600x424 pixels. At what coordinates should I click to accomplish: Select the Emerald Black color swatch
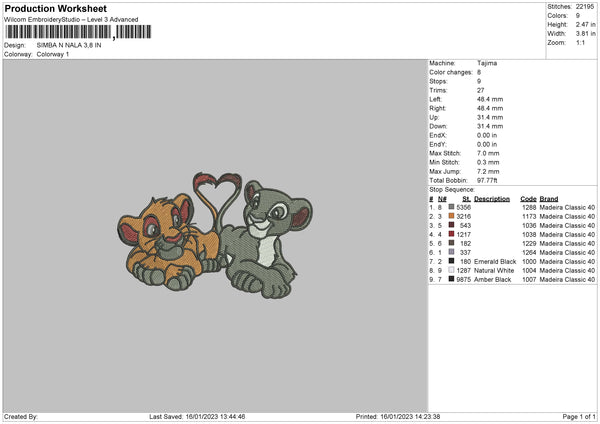coord(452,261)
